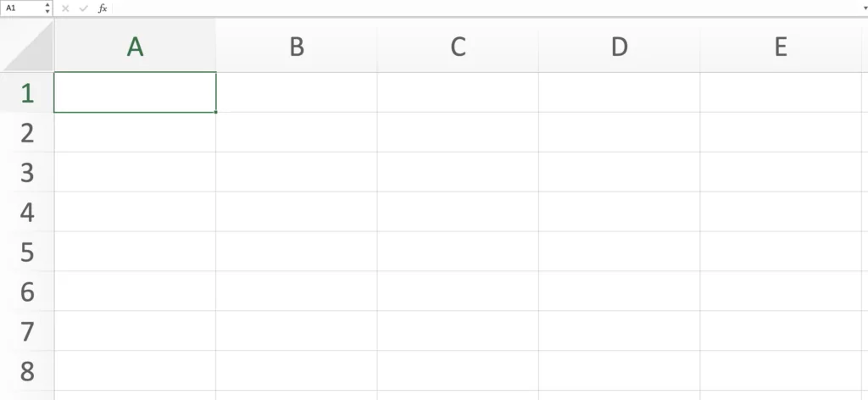Open the Name Box dropdown arrows
This screenshot has width=868, height=400.
(x=47, y=8)
